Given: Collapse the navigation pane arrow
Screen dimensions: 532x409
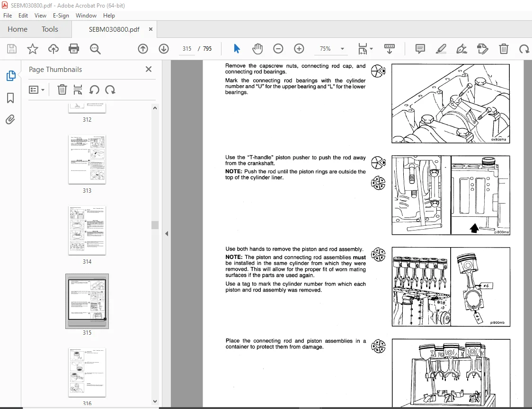Looking at the screenshot, I should coord(167,233).
